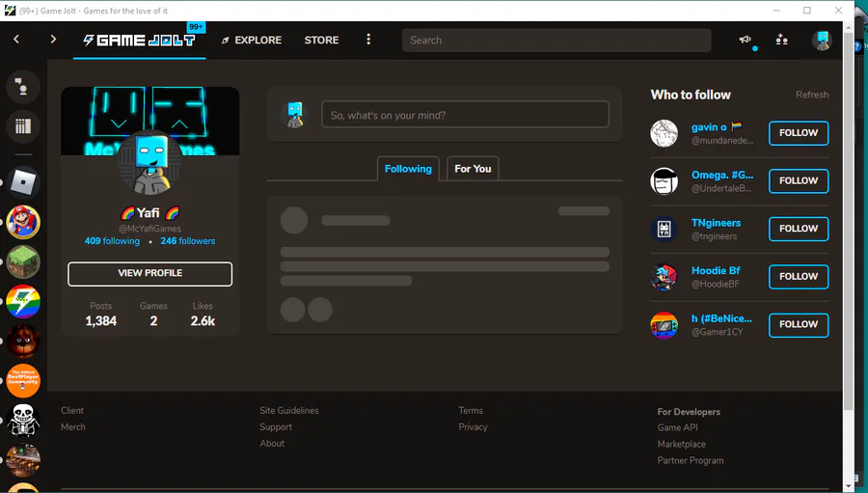Open the STORE menu item
The width and height of the screenshot is (868, 493).
coord(321,40)
